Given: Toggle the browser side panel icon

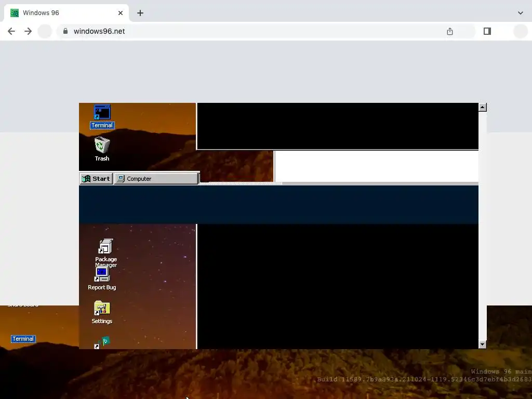Looking at the screenshot, I should point(487,31).
